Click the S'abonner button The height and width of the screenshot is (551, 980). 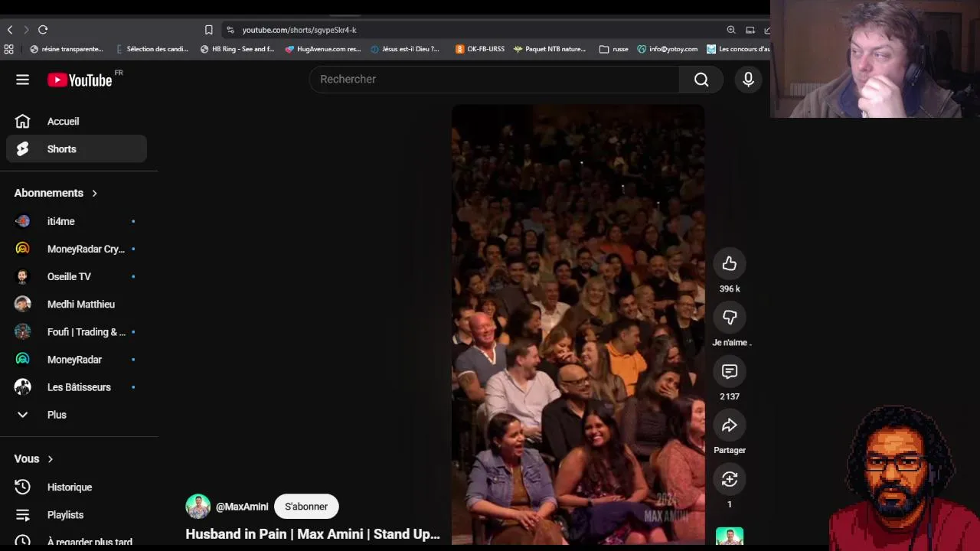pos(306,507)
